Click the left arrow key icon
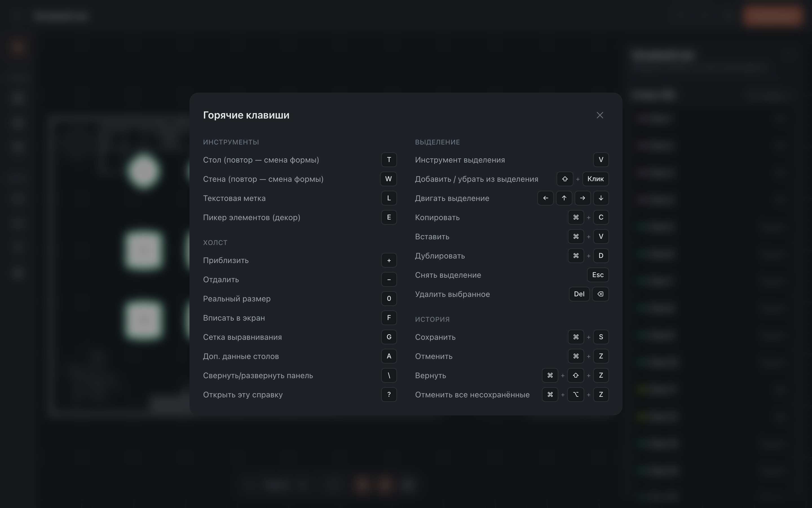 point(546,198)
